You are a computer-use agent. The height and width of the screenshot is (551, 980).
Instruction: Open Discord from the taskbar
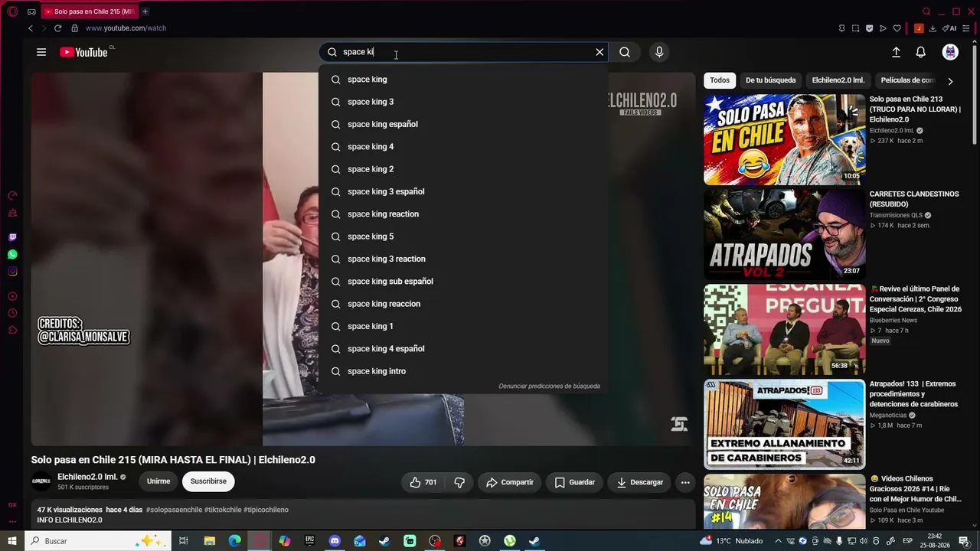point(335,541)
